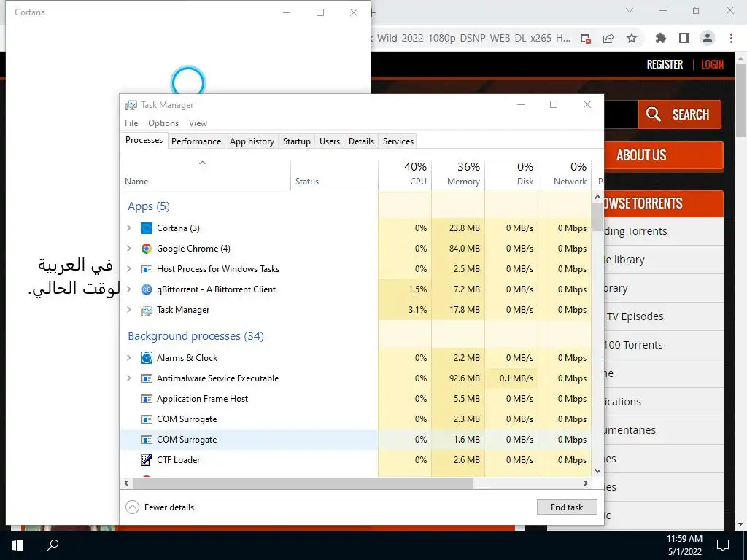Click the Alarms & Clock icon
747x560 pixels.
click(x=146, y=358)
